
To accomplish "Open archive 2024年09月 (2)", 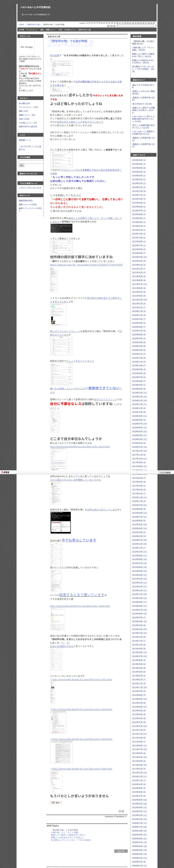I will pyautogui.click(x=139, y=160).
